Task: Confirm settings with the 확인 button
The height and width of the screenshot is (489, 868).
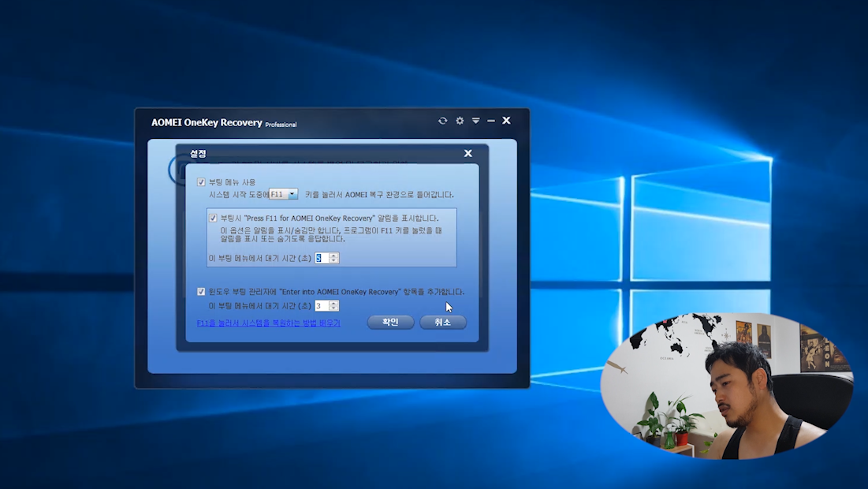Action: [390, 322]
